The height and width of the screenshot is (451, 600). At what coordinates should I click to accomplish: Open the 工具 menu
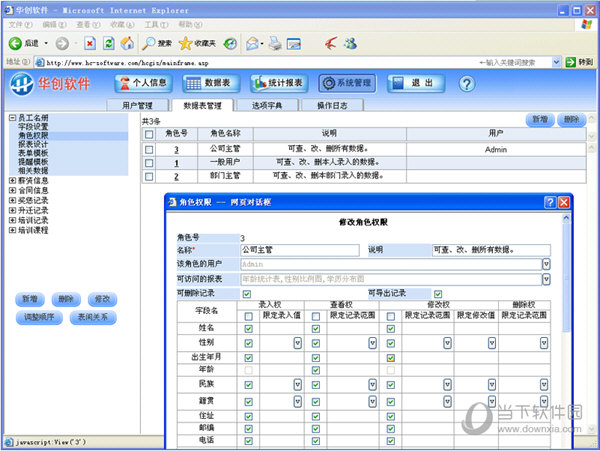[156, 24]
